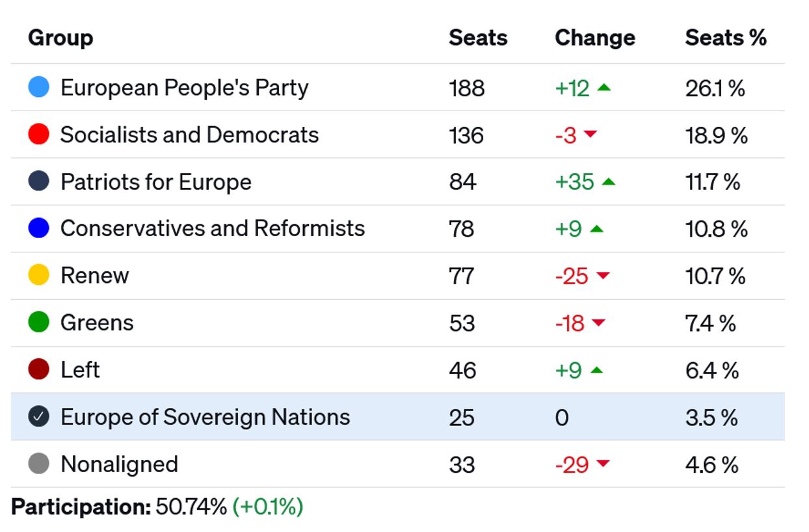Sort by the Seats column header
This screenshot has width=809, height=532.
478,38
